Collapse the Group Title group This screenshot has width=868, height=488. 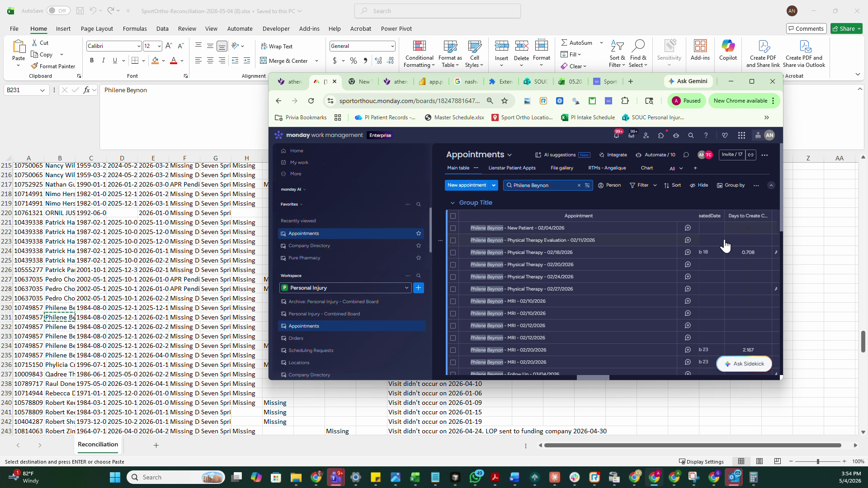click(x=453, y=203)
